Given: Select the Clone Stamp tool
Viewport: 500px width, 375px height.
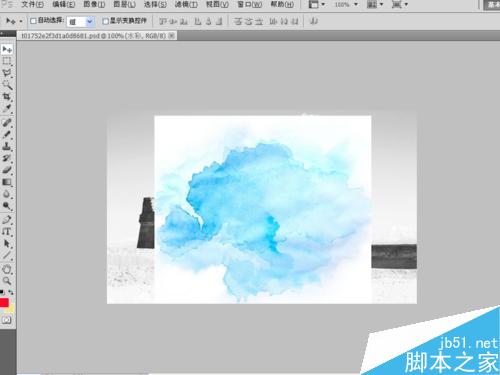Looking at the screenshot, I should [x=7, y=146].
